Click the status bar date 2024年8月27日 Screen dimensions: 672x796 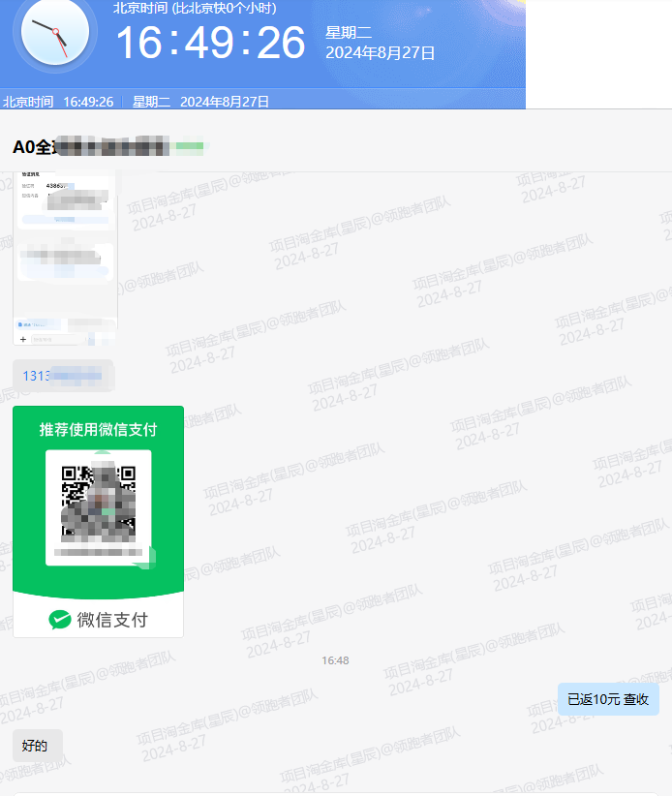[225, 102]
